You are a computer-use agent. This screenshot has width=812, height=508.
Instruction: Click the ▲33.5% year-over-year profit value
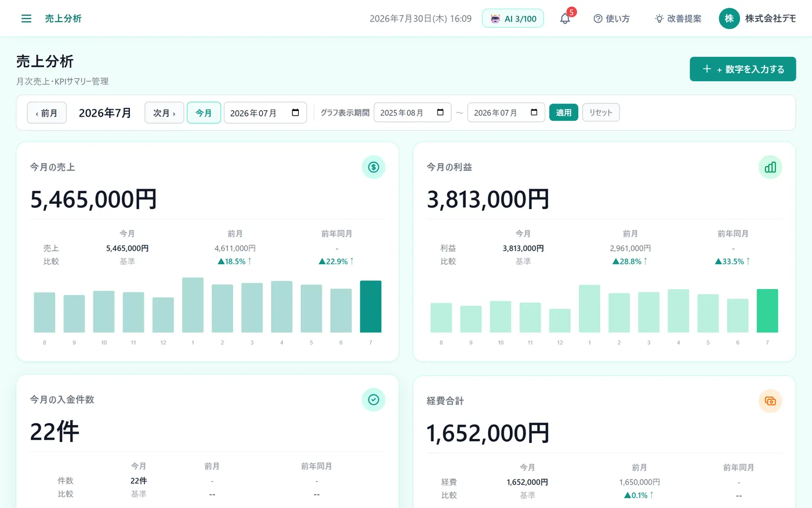733,261
